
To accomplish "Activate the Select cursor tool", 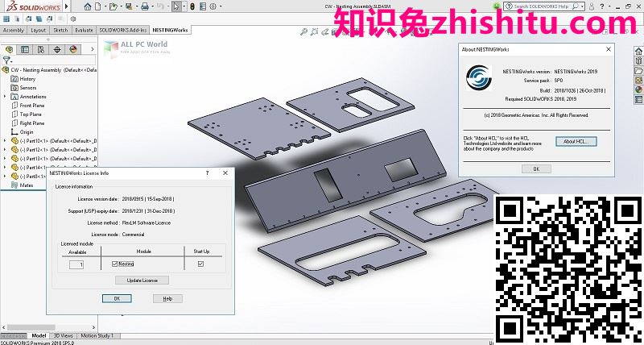I will point(176,6).
